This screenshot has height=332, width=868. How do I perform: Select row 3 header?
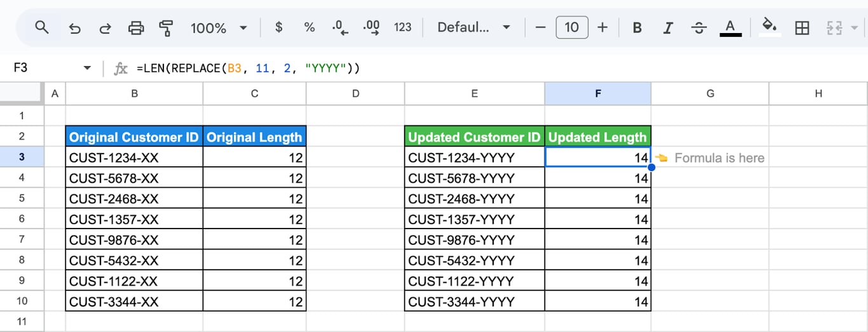pos(22,157)
